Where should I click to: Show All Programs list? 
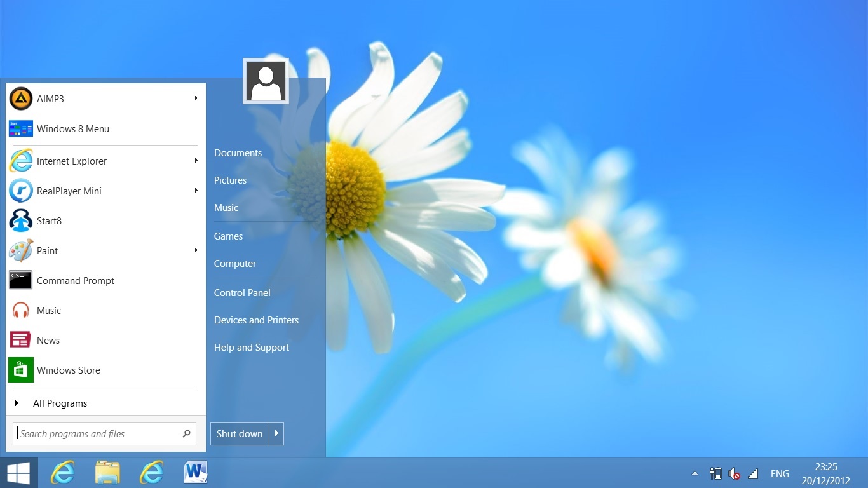click(60, 403)
